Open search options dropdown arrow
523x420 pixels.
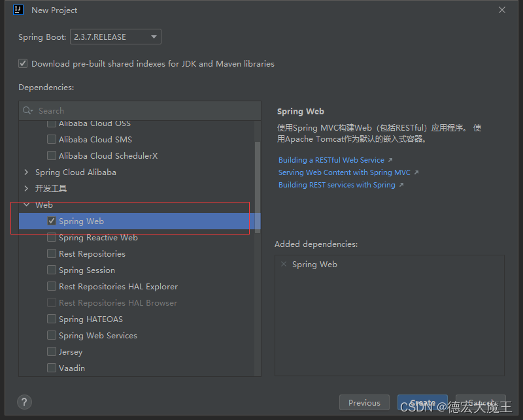[32, 110]
